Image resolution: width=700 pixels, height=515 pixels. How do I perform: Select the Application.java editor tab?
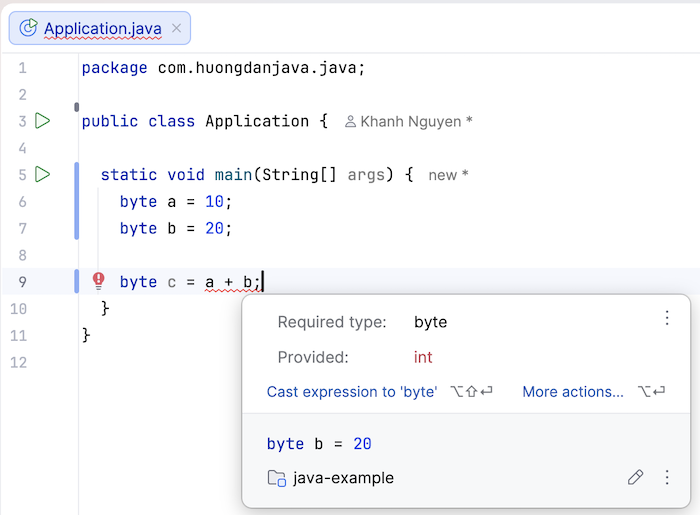pos(100,28)
